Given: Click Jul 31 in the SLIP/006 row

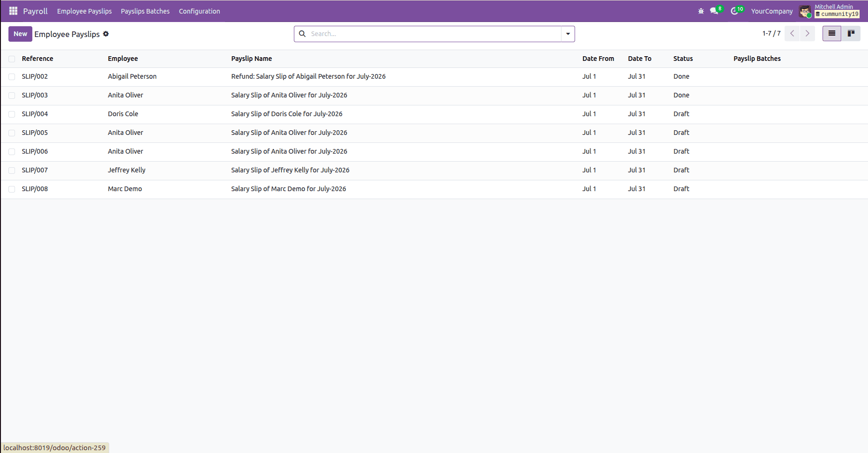Looking at the screenshot, I should click(636, 151).
